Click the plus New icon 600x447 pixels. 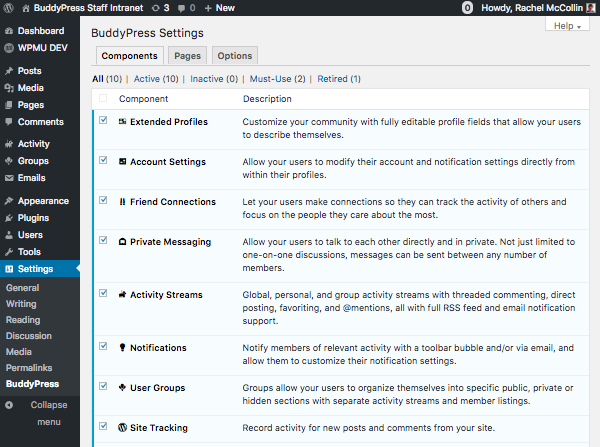tap(208, 8)
